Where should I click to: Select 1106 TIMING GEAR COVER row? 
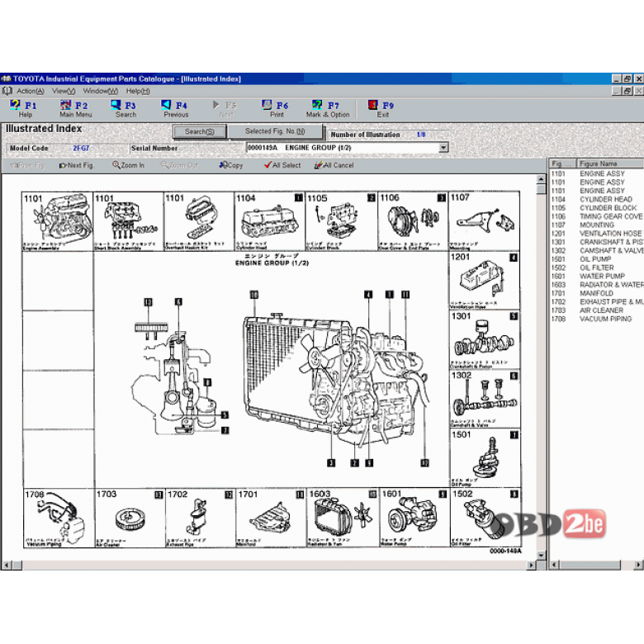(596, 216)
